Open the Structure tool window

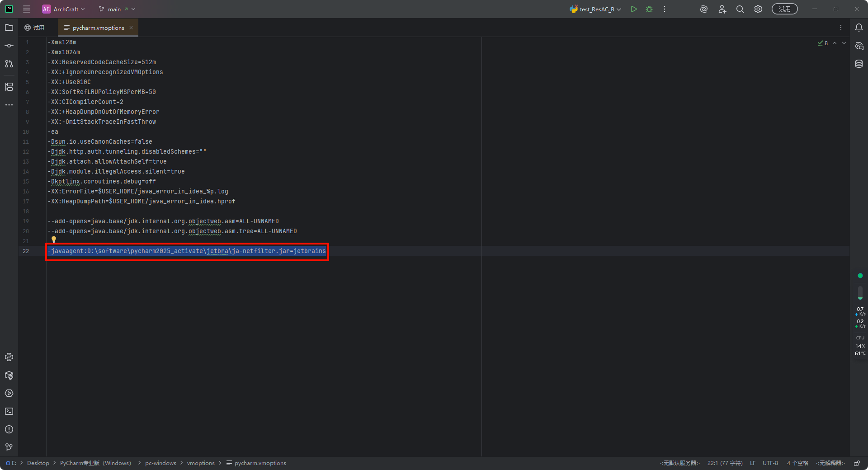pyautogui.click(x=9, y=87)
